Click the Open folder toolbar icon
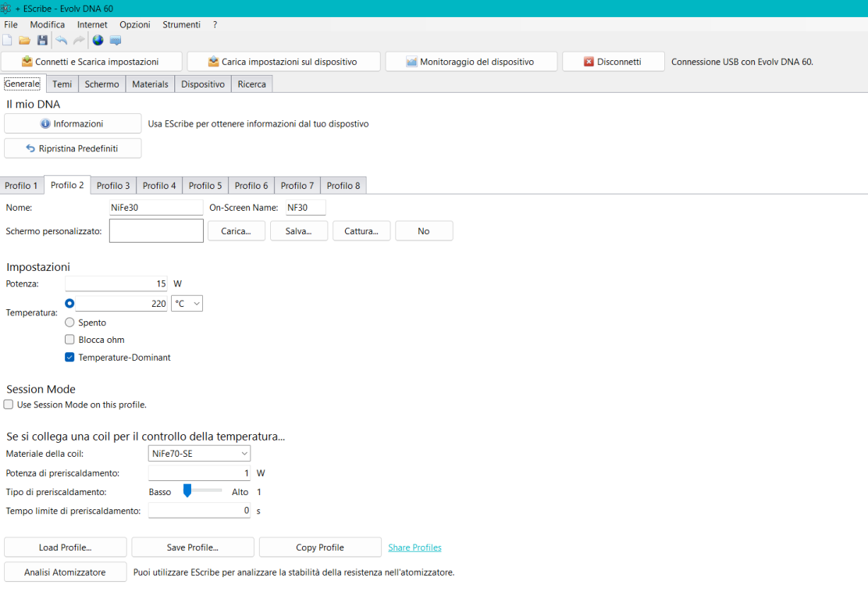The width and height of the screenshot is (868, 599). [24, 41]
